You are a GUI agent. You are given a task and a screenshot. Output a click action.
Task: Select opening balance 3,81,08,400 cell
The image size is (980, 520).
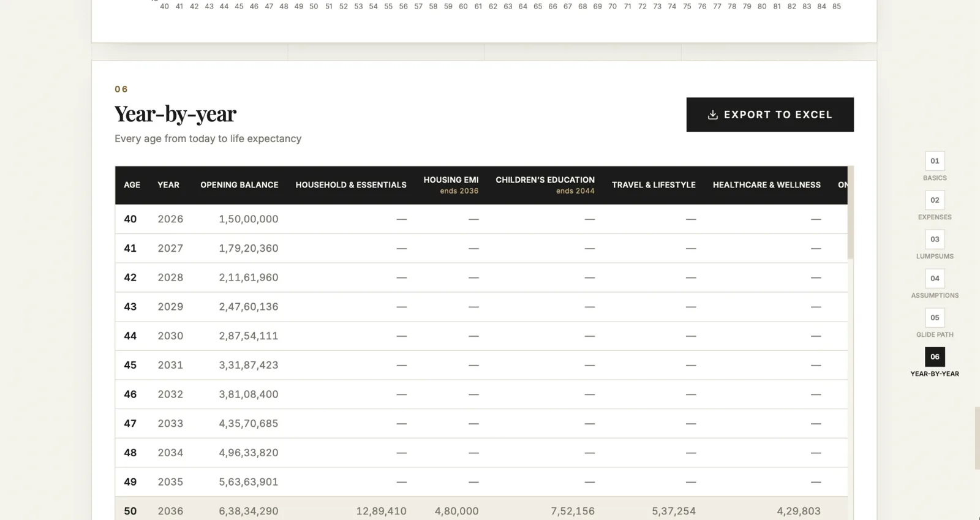pyautogui.click(x=249, y=394)
